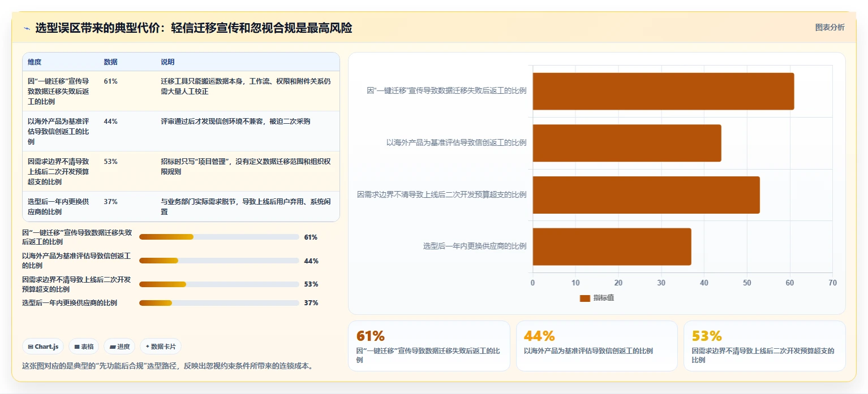Select the 表格 tag chip
This screenshot has height=394, width=868.
[84, 347]
